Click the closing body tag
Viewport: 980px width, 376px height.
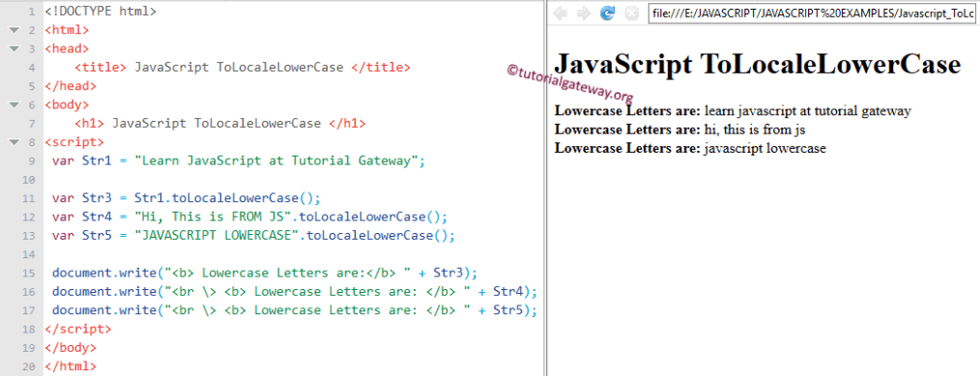pyautogui.click(x=71, y=348)
